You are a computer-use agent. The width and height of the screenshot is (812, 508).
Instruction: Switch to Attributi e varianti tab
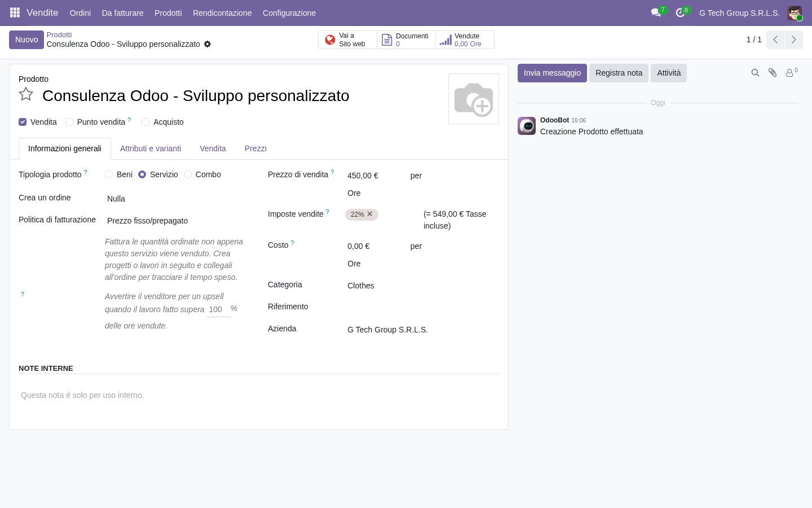151,148
